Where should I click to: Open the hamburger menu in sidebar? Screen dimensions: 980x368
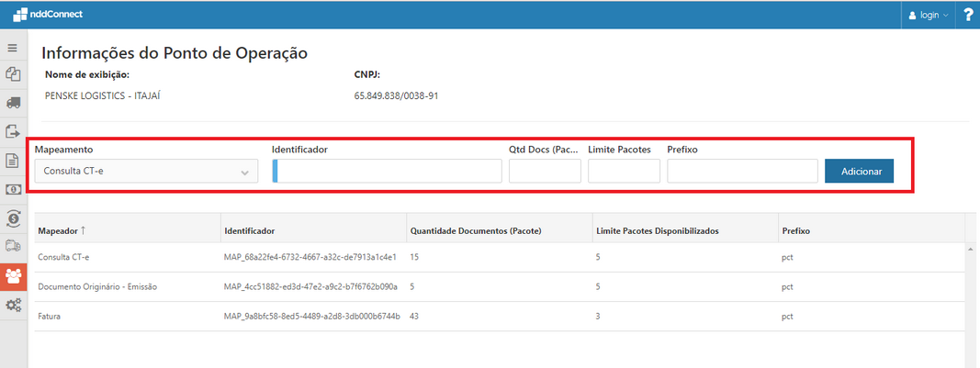point(13,48)
